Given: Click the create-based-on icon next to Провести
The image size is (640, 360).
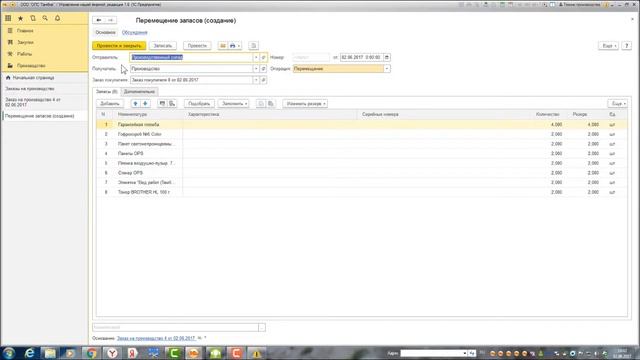Looking at the screenshot, I should (x=222, y=46).
